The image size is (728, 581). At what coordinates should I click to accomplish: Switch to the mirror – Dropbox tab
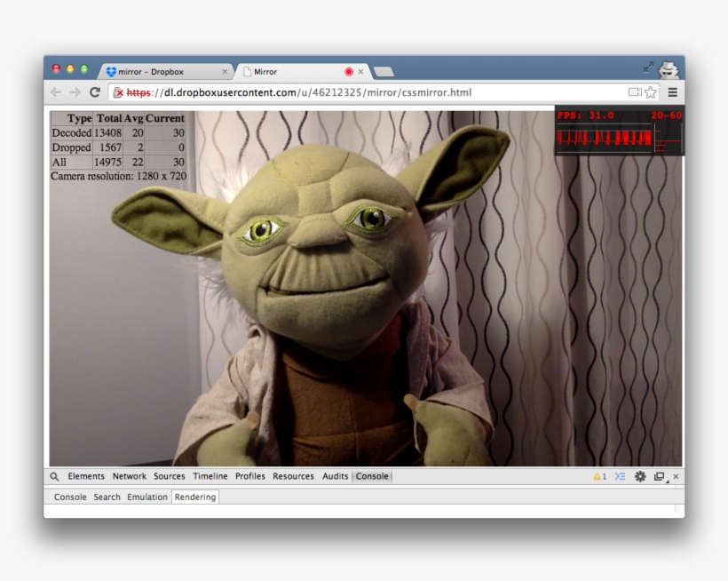click(165, 72)
